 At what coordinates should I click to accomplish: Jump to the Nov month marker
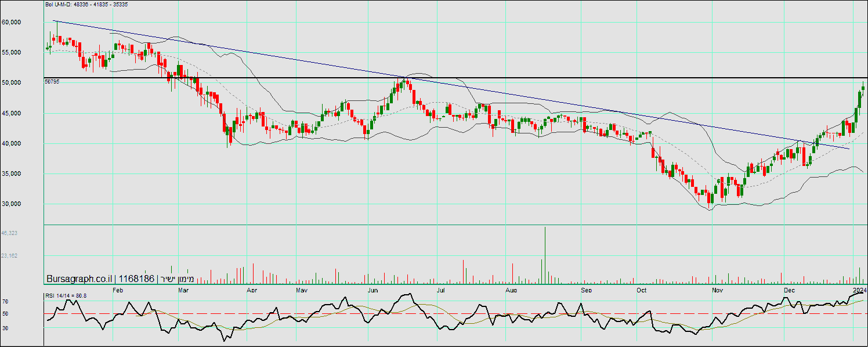[x=717, y=289]
